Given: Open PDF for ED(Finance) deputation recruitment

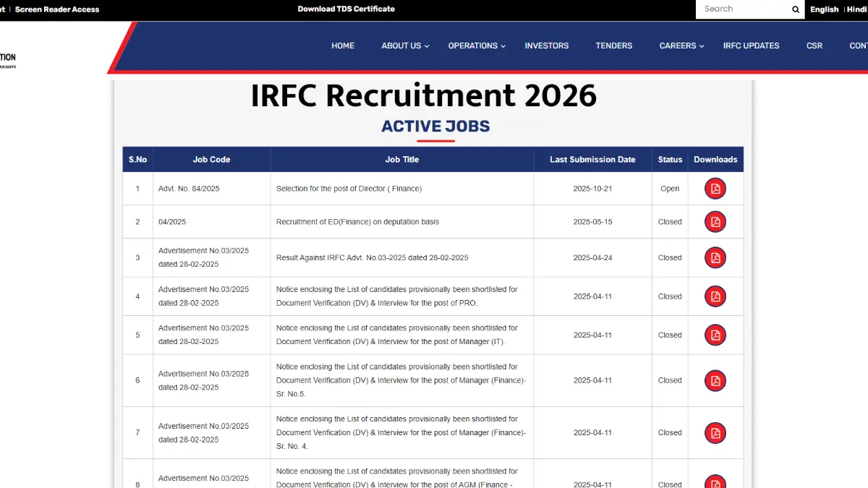Looking at the screenshot, I should pyautogui.click(x=715, y=221).
